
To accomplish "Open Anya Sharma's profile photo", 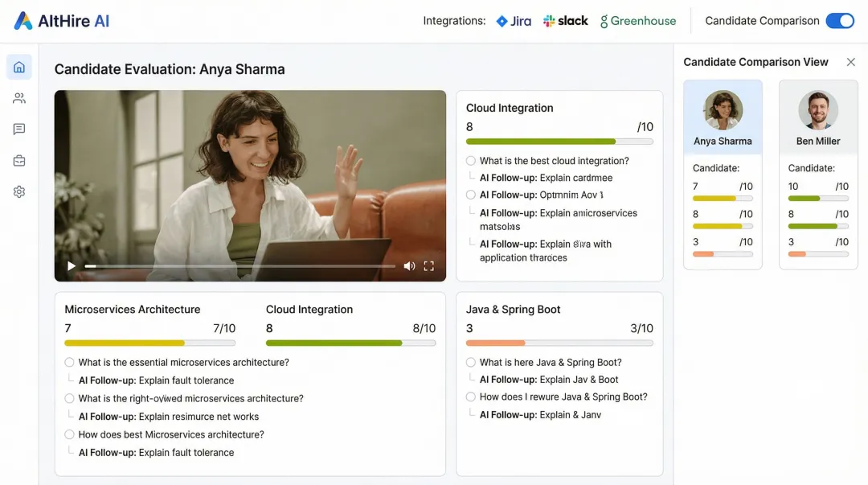I will (722, 110).
